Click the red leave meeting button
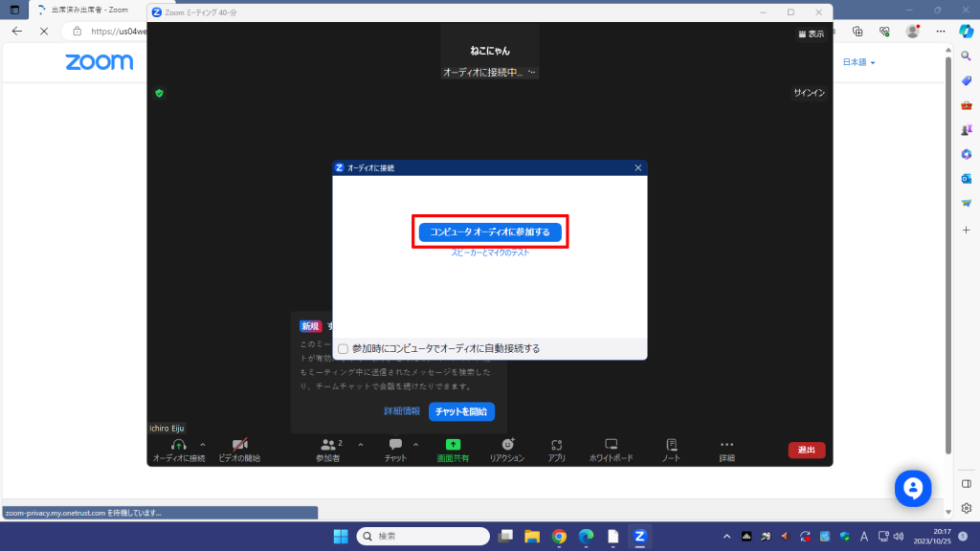This screenshot has height=551, width=980. tap(806, 450)
